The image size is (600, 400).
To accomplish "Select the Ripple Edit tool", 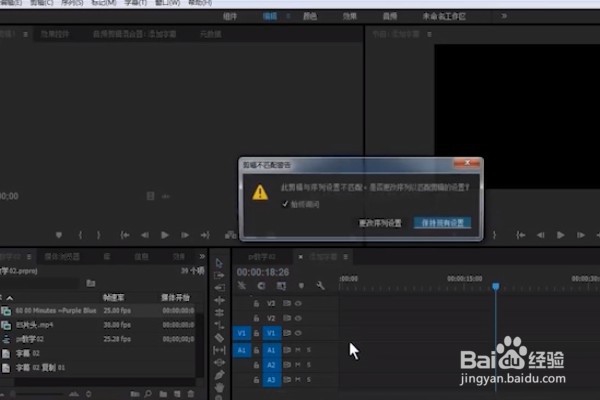I will pyautogui.click(x=219, y=300).
